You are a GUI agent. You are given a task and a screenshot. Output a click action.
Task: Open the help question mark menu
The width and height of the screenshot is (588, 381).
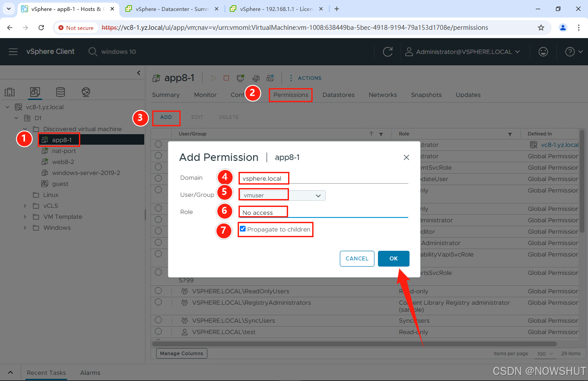[573, 52]
